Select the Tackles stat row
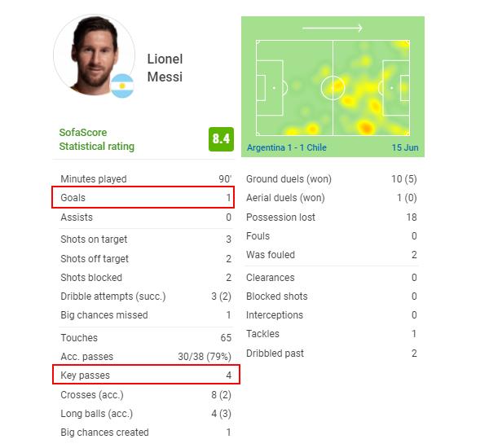 coord(331,334)
